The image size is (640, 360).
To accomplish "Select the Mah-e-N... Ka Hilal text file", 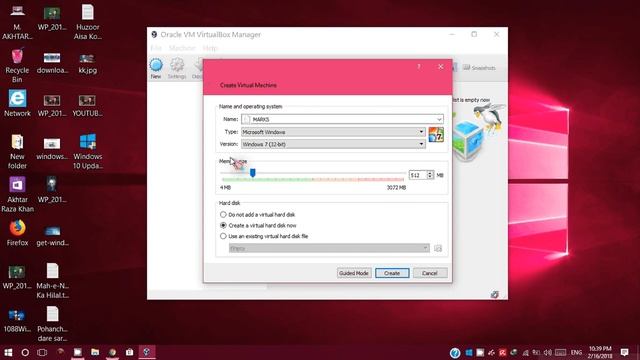I will [x=52, y=281].
